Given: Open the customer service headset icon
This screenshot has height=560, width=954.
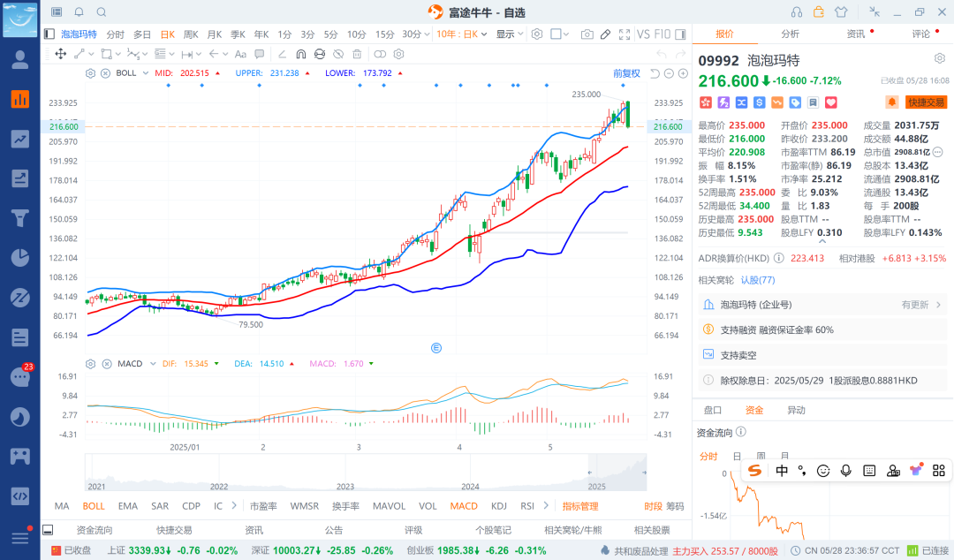Looking at the screenshot, I should (x=797, y=12).
